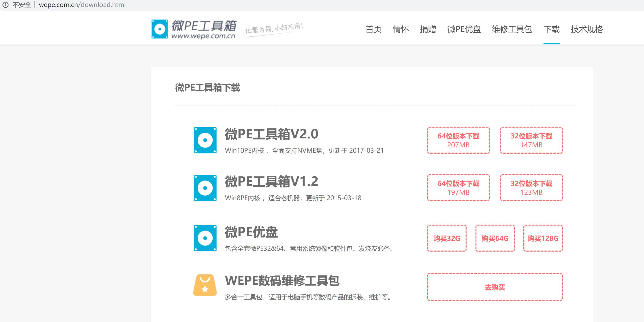The width and height of the screenshot is (644, 322).
Task: Select the 捐赠 navigation item
Action: click(428, 30)
